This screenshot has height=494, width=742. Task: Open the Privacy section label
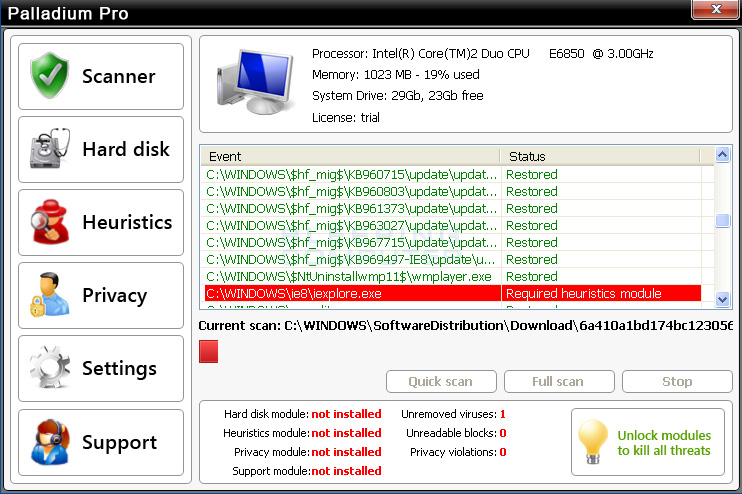114,296
